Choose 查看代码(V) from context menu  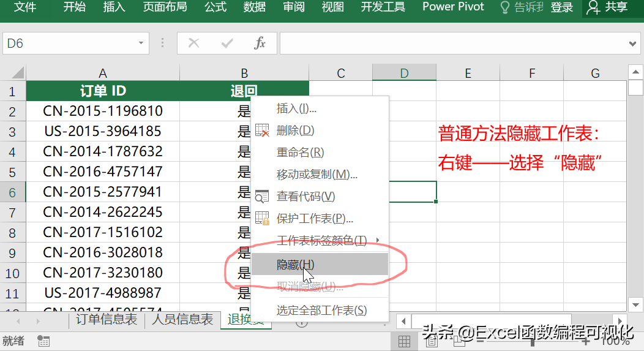320,197
